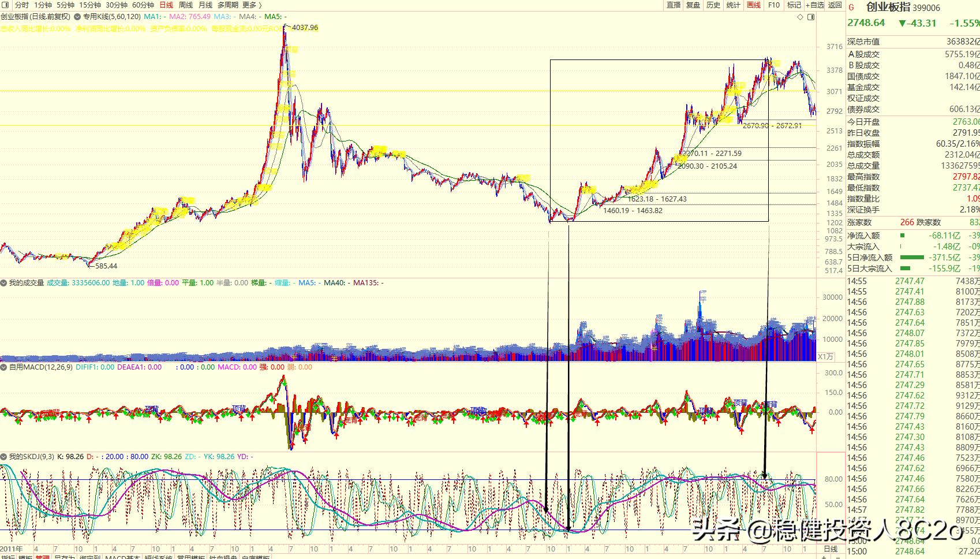This screenshot has height=559, width=980.
Task: Select the 15分钟 period
Action: [x=90, y=5]
